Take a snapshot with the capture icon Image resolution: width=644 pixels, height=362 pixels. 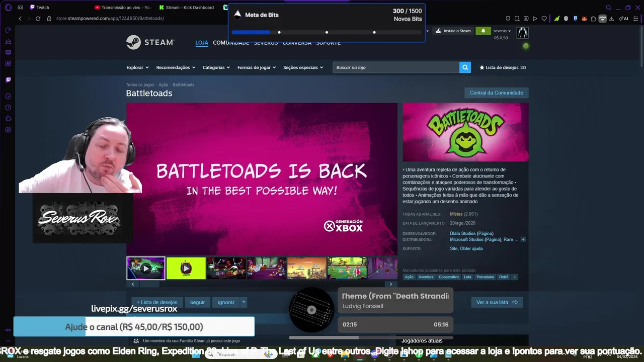click(x=517, y=19)
